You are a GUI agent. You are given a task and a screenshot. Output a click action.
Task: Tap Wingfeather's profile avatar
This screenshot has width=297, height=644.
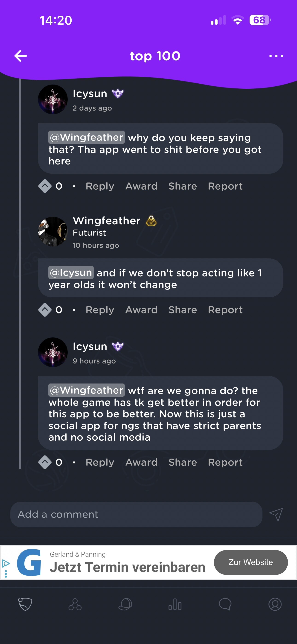tap(53, 231)
